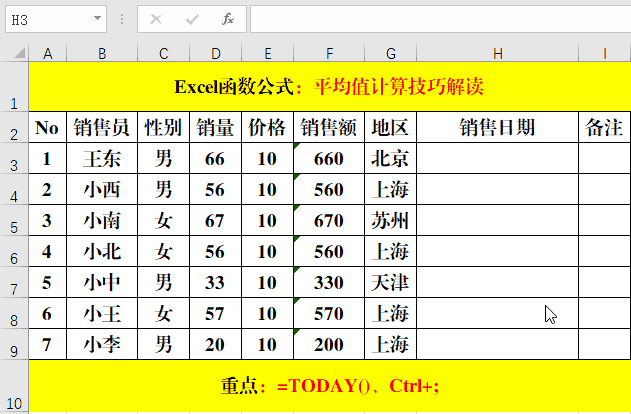
Task: Select column B header
Action: 102,54
